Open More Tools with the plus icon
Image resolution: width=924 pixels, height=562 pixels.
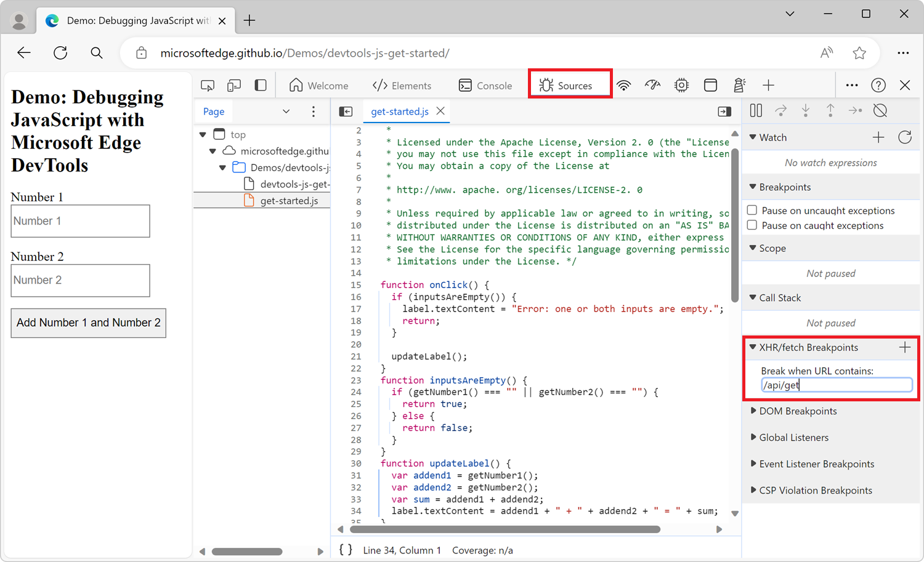click(768, 85)
